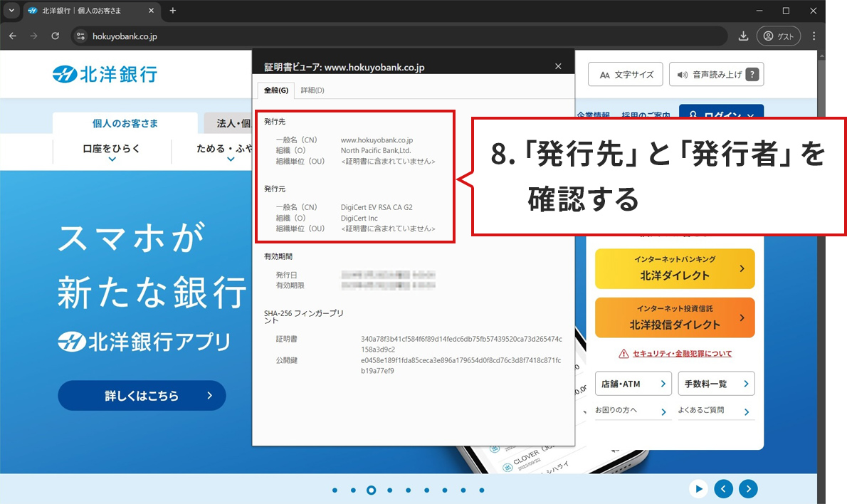Expand the 口座をひらく menu
Viewport: 847px width, 504px height.
click(x=111, y=152)
